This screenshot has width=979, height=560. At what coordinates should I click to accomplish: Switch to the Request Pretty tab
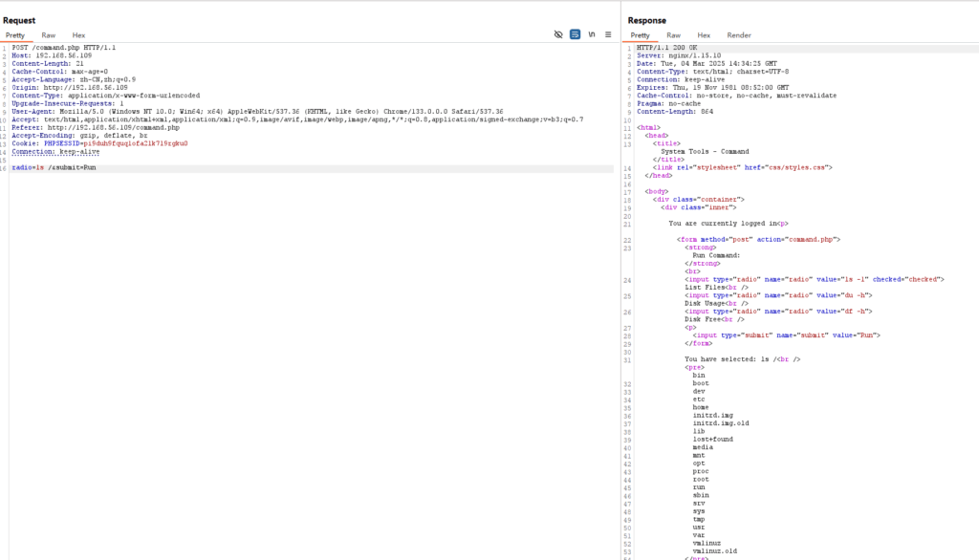point(15,35)
